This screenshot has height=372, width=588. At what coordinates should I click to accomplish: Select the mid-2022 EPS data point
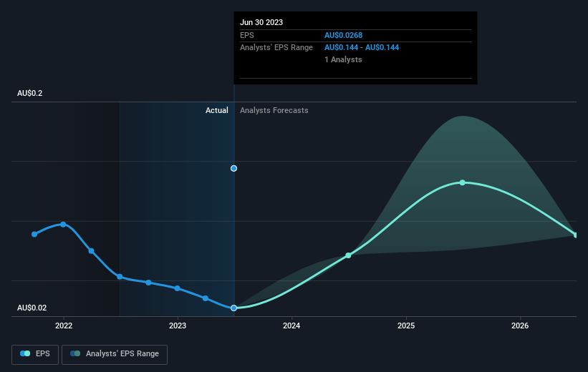pos(120,277)
